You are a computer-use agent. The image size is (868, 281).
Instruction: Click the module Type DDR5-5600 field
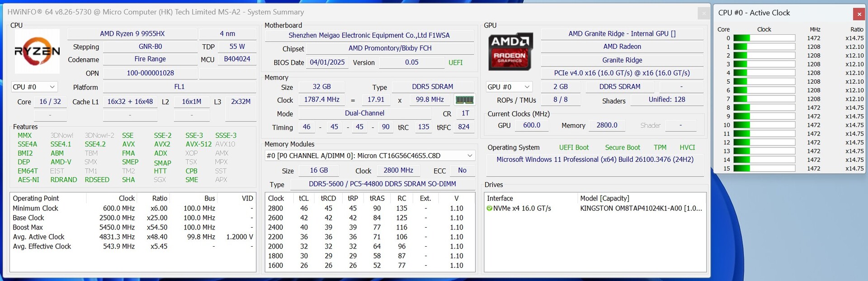coord(382,184)
